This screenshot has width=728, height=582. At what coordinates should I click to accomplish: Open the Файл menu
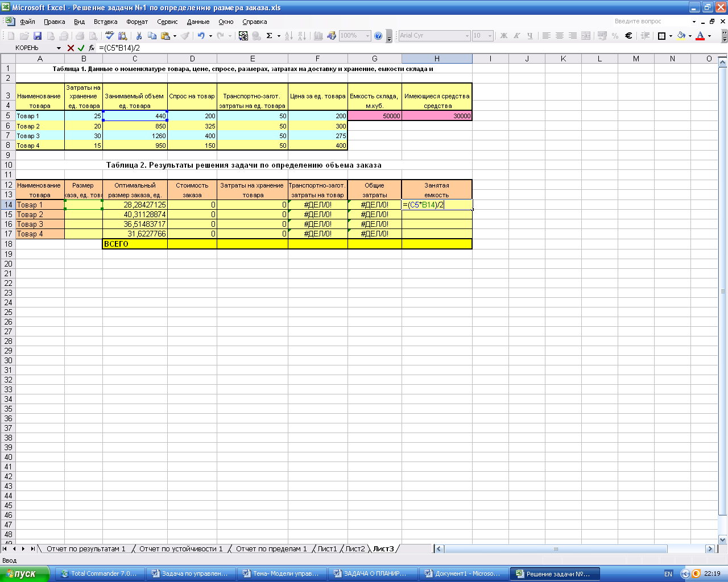[27, 22]
